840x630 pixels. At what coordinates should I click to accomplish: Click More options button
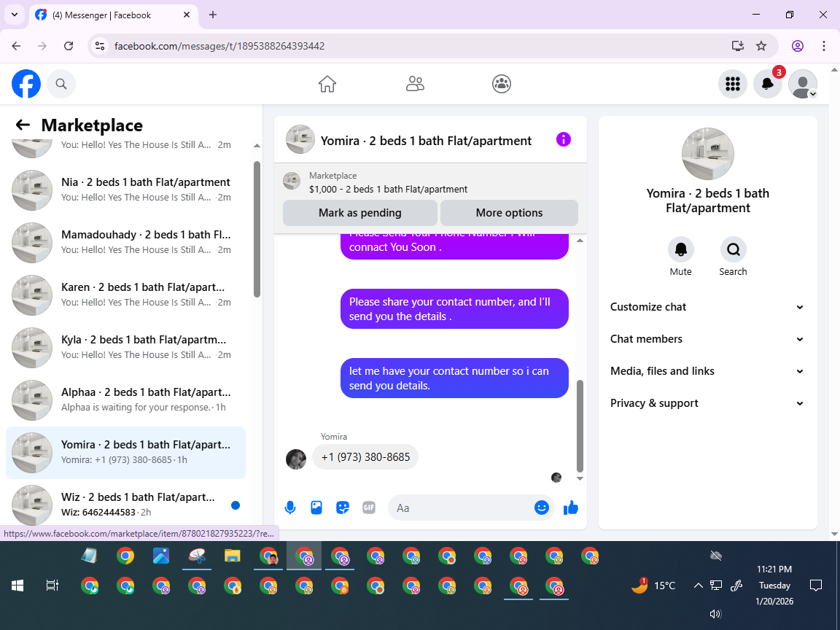[x=509, y=213]
